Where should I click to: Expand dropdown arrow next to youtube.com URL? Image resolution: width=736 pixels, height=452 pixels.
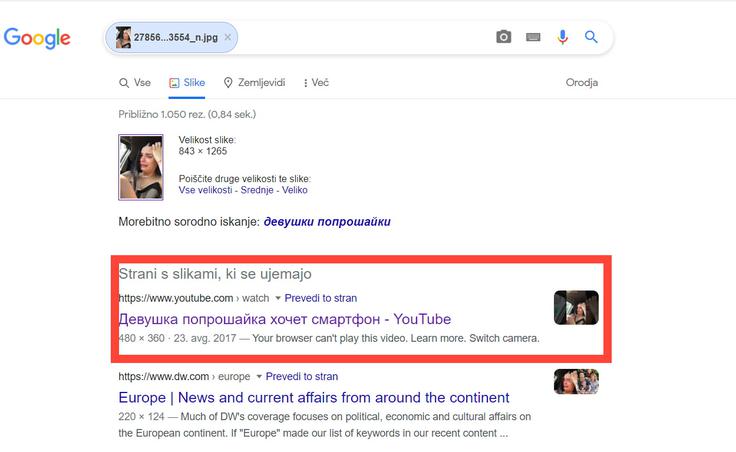277,298
